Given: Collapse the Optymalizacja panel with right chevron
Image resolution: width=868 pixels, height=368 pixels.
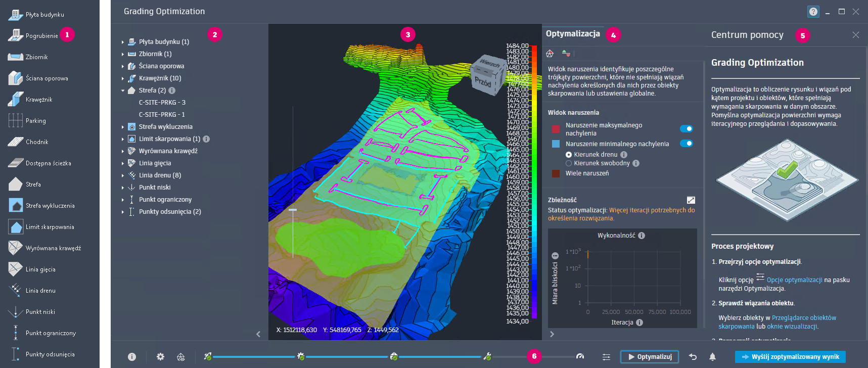Looking at the screenshot, I should pyautogui.click(x=552, y=334).
